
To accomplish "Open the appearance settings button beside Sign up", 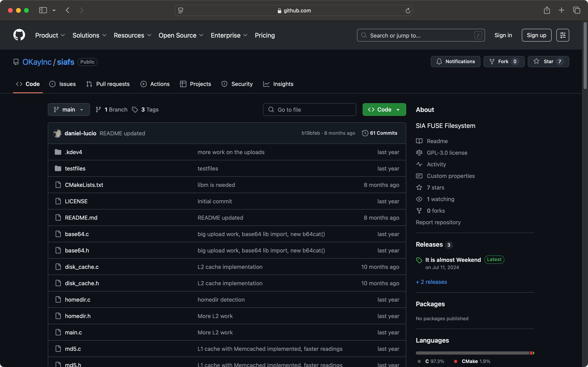I will (x=562, y=35).
